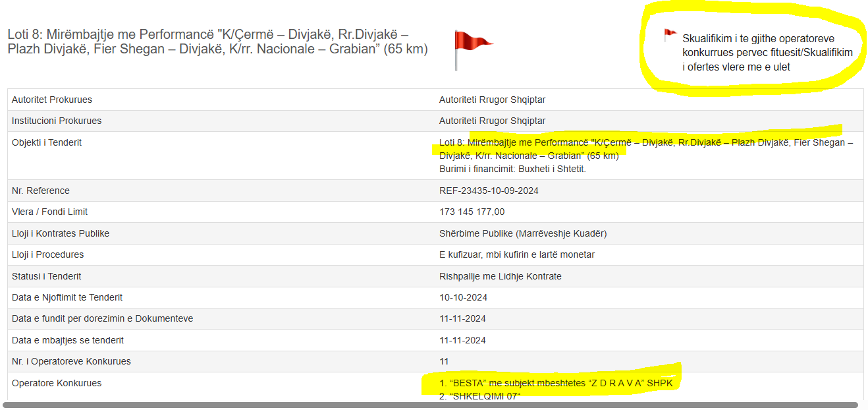868x410 pixels.
Task: Click the date in "Data e mbajtjes se tenderit" row
Action: pos(462,340)
